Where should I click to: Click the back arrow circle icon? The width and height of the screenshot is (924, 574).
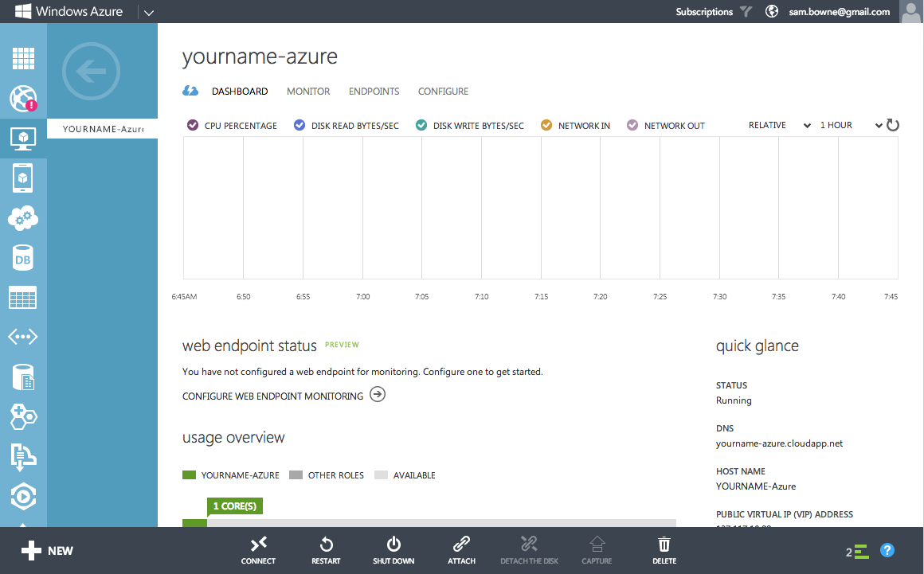pos(91,72)
